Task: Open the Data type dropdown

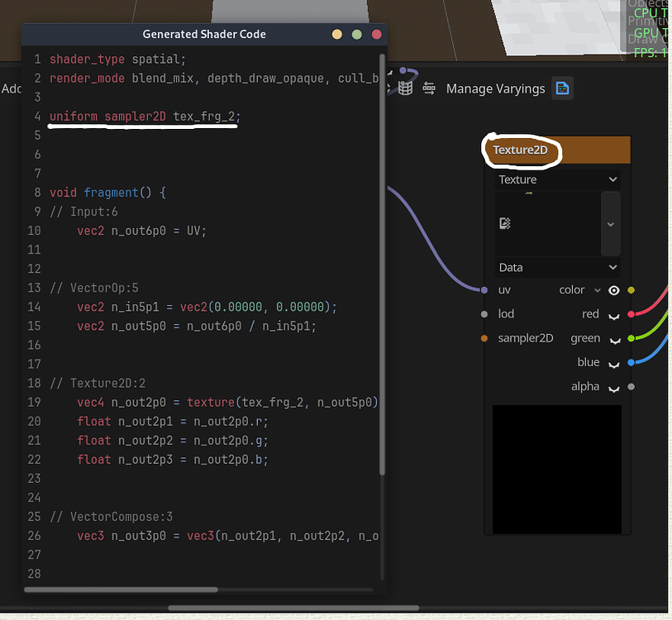Action: click(557, 267)
